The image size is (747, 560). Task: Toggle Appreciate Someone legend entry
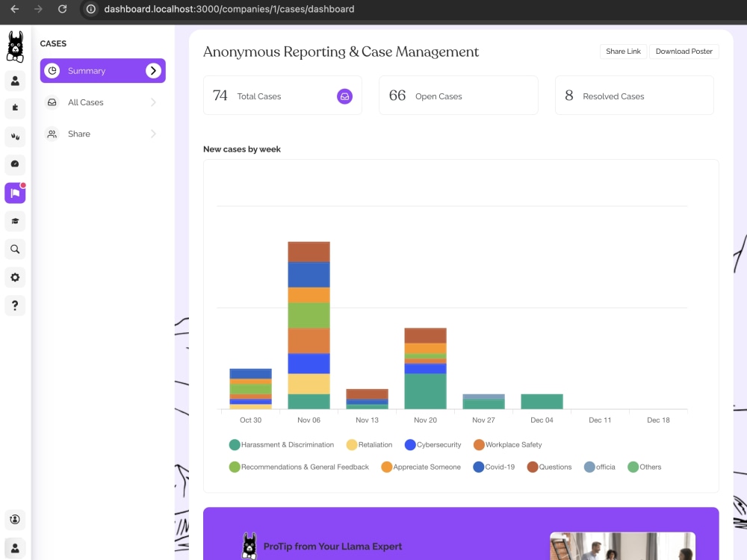[421, 467]
